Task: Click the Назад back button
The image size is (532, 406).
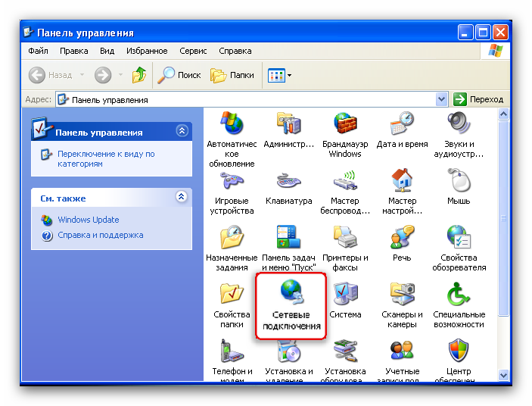Action: click(x=50, y=75)
